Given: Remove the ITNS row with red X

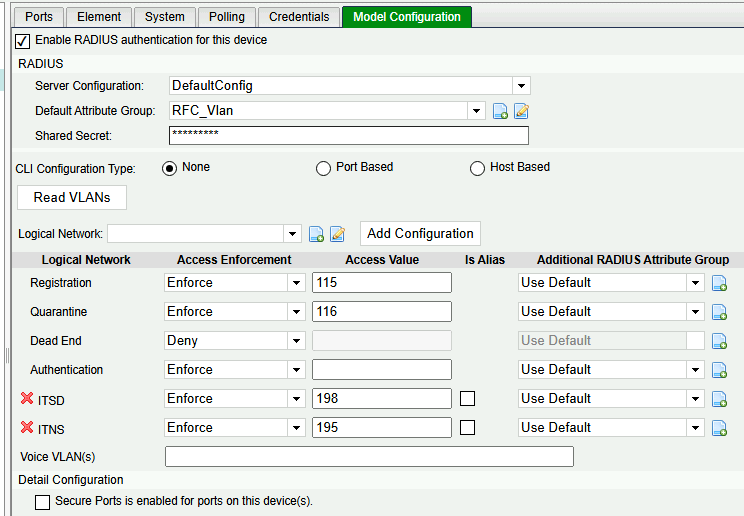Looking at the screenshot, I should (x=27, y=428).
